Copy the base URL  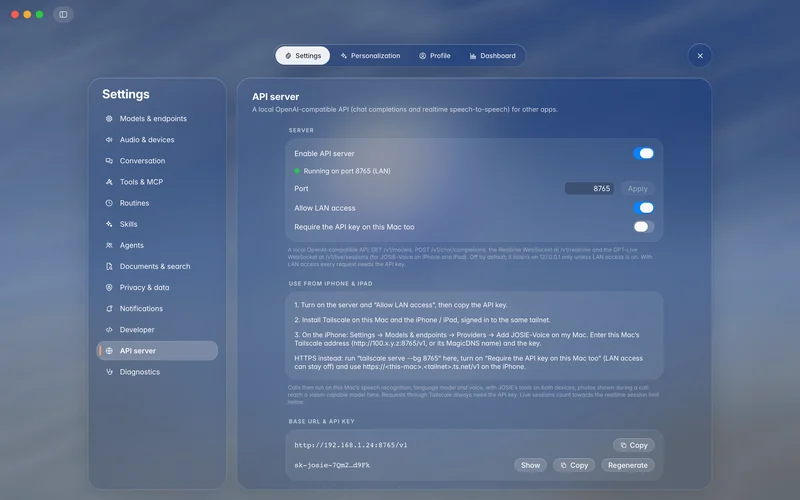(634, 445)
